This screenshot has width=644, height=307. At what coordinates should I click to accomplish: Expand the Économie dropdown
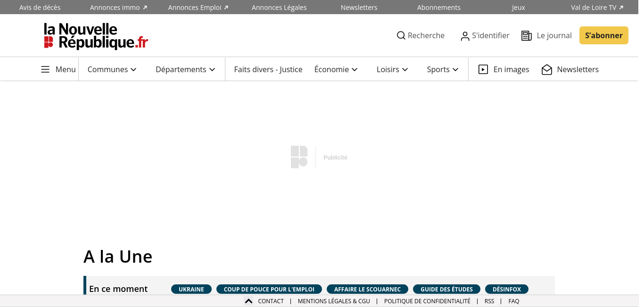point(336,69)
